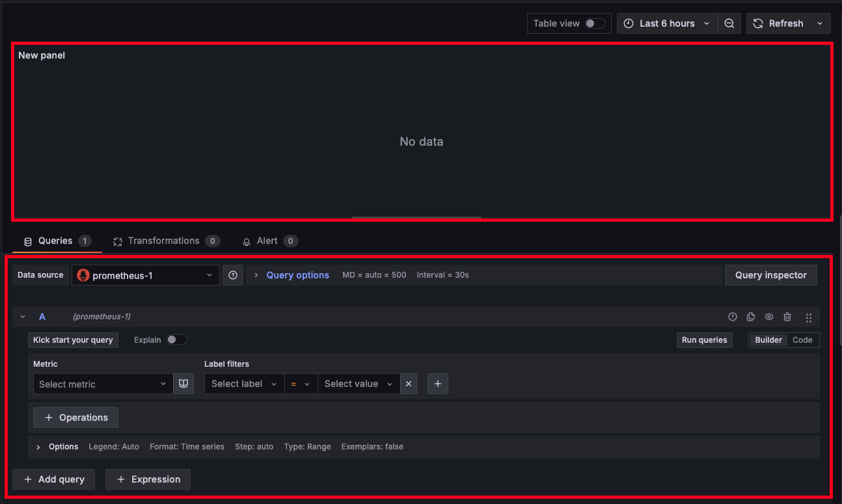
Task: Expand the Options section
Action: [57, 447]
